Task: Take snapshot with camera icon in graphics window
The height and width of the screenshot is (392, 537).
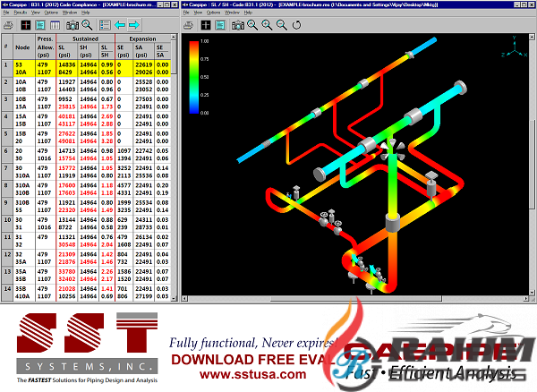Action: coord(238,25)
